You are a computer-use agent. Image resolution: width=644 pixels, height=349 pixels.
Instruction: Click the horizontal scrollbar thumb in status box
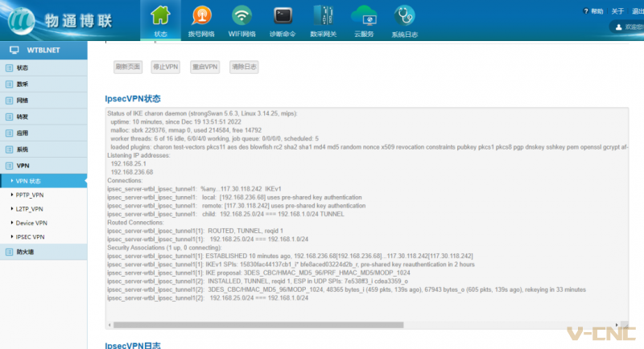(x=258, y=325)
